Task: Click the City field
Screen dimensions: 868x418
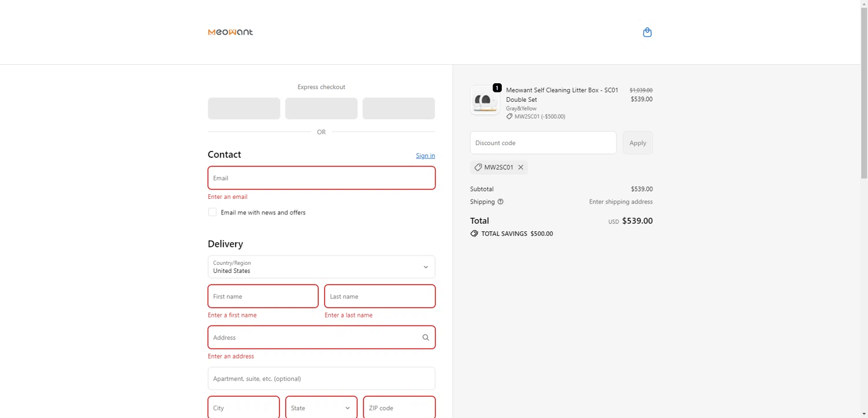Action: coord(244,408)
